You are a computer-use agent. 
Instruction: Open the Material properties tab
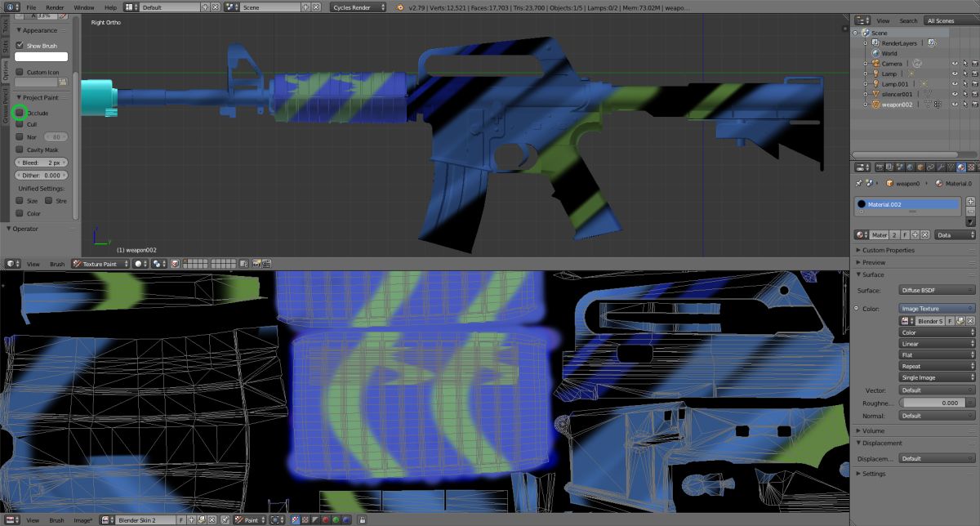pos(961,167)
